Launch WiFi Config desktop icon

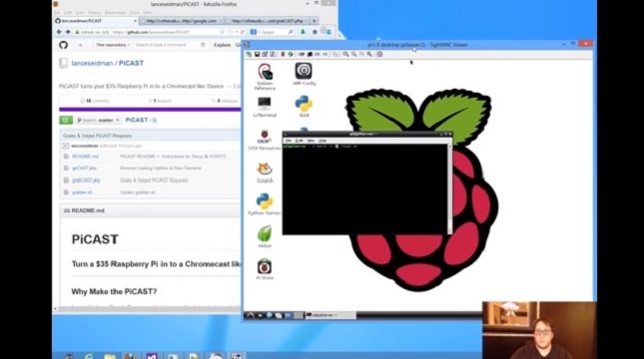coord(304,74)
